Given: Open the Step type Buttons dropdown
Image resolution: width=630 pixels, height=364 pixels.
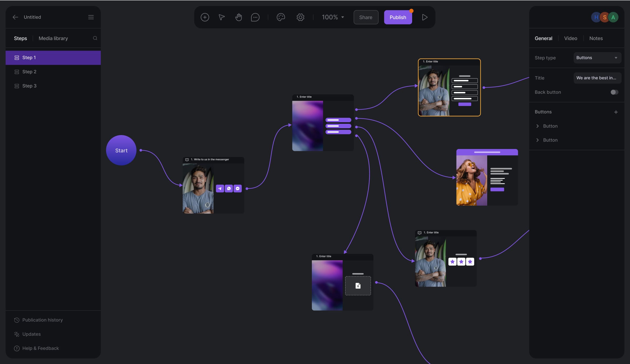Looking at the screenshot, I should pyautogui.click(x=597, y=58).
